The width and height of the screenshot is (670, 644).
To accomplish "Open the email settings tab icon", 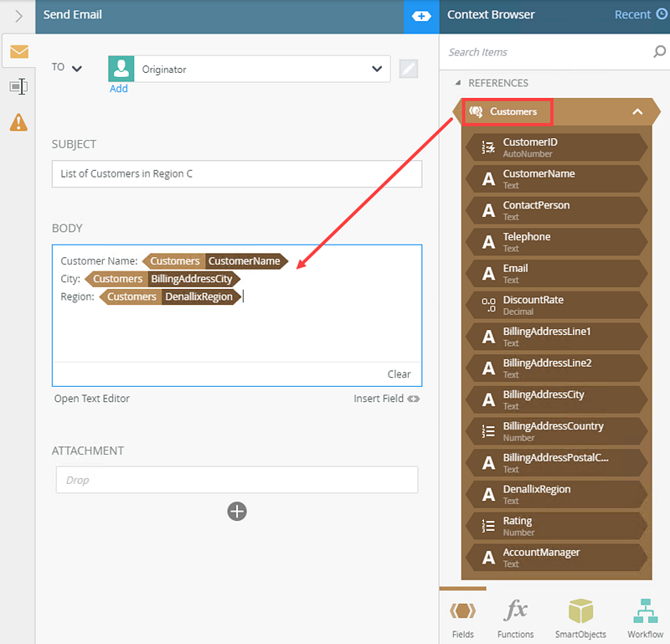I will tap(18, 52).
